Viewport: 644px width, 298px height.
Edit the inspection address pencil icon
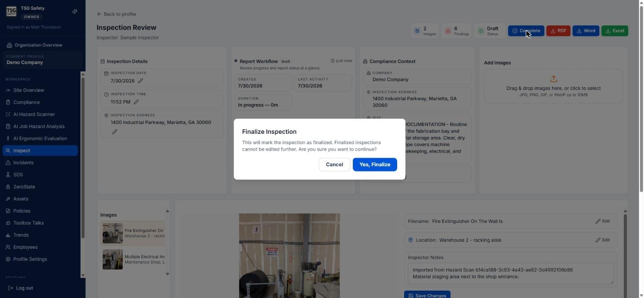[x=115, y=132]
